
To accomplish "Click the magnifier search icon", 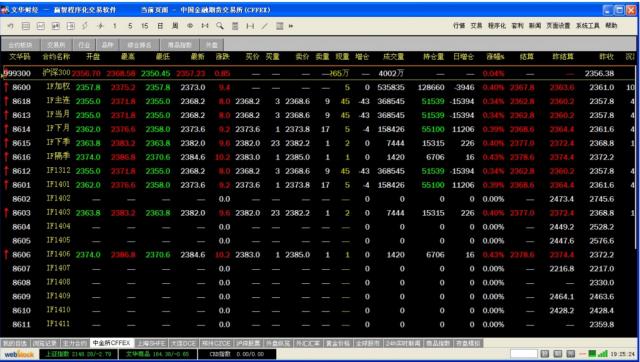I will [x=220, y=26].
